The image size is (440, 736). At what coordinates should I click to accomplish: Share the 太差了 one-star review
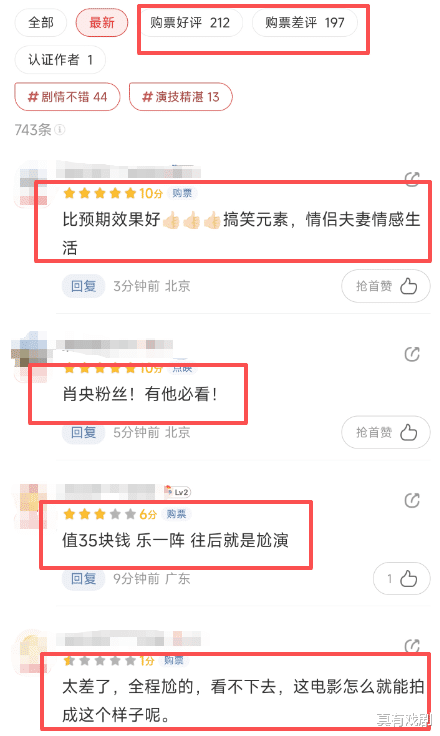pos(412,646)
